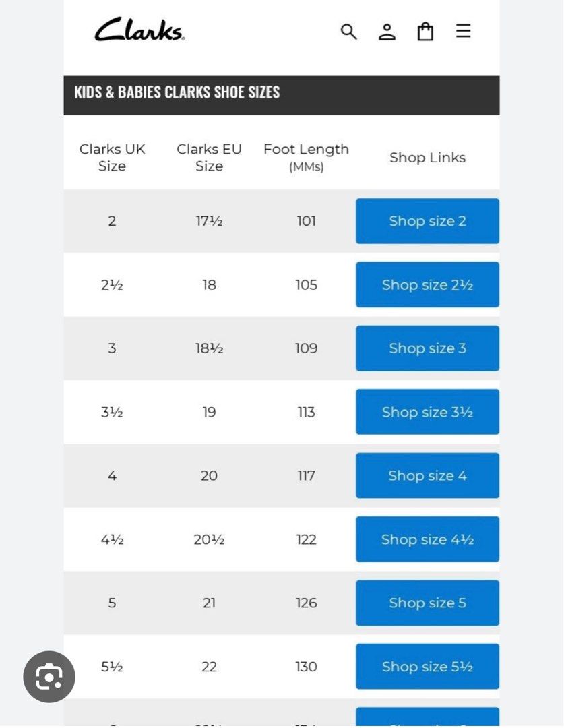Click the Kids & Babies Clarks Shoe Sizes header
The height and width of the screenshot is (728, 564).
pyautogui.click(x=177, y=93)
